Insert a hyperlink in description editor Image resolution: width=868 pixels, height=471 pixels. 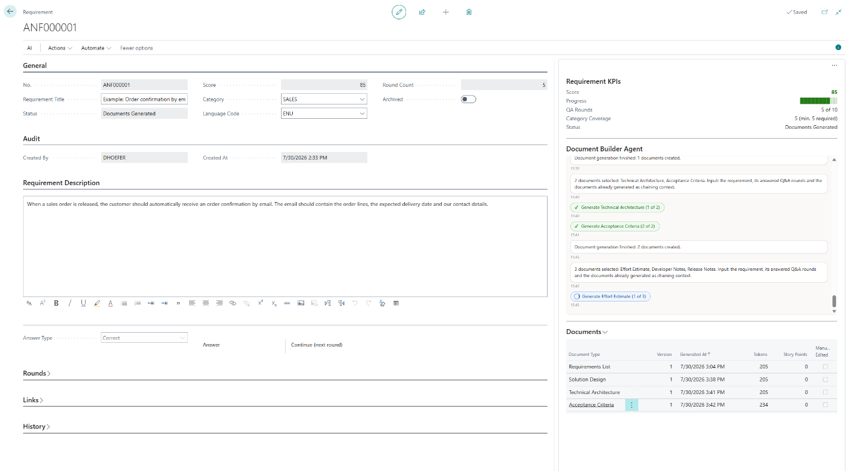(x=233, y=303)
